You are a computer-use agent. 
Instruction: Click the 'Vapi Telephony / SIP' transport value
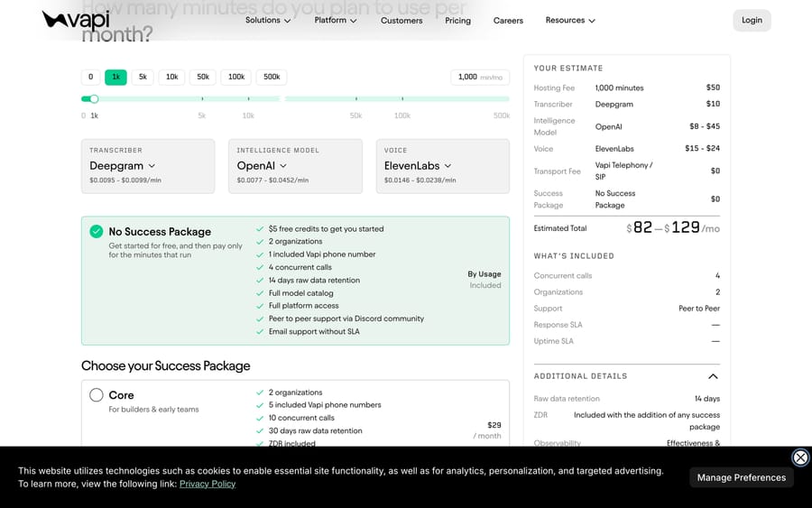click(x=623, y=171)
